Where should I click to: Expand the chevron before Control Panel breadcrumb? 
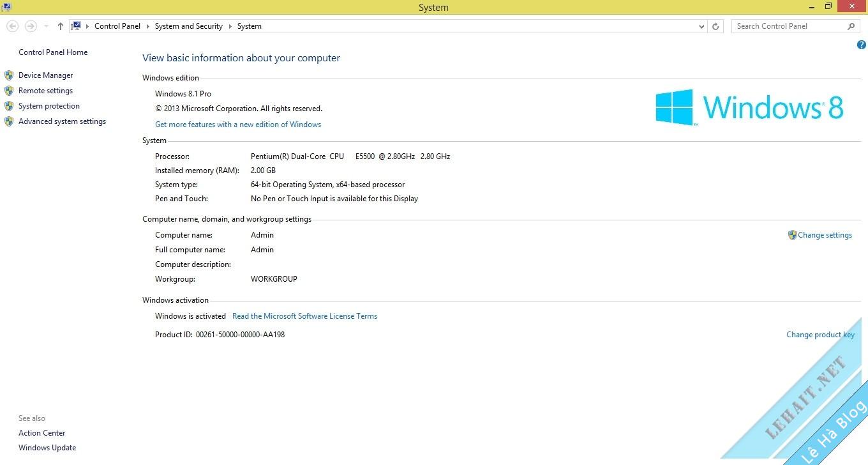coord(88,26)
